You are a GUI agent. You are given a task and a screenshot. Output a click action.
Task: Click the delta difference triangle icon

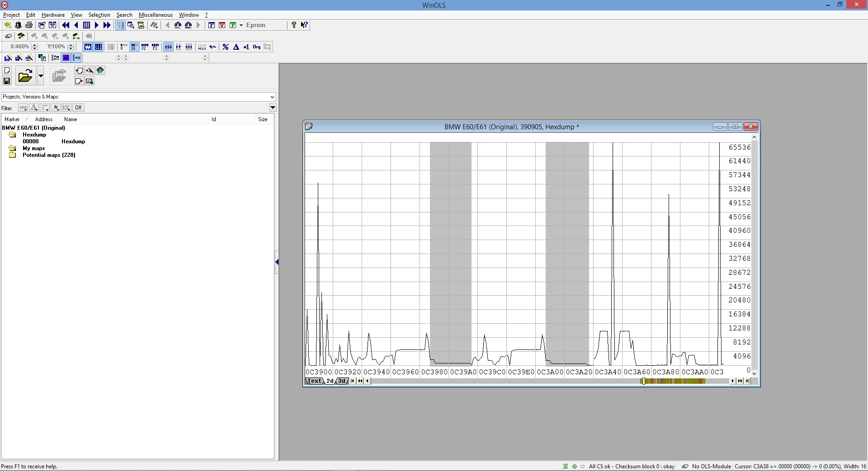coord(236,47)
